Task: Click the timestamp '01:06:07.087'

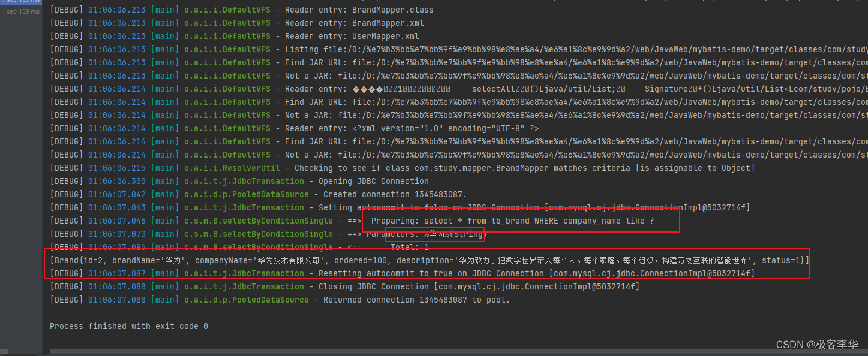Action: pos(116,273)
